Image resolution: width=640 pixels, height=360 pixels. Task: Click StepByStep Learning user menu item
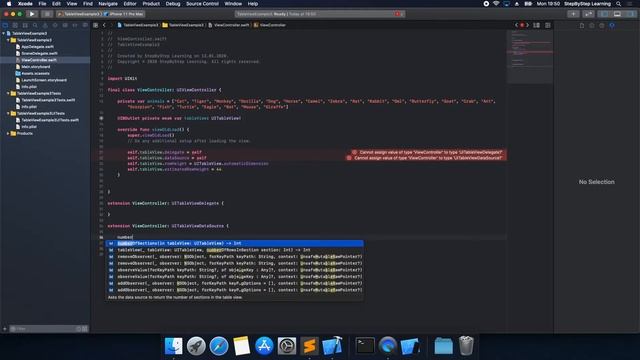pos(587,4)
